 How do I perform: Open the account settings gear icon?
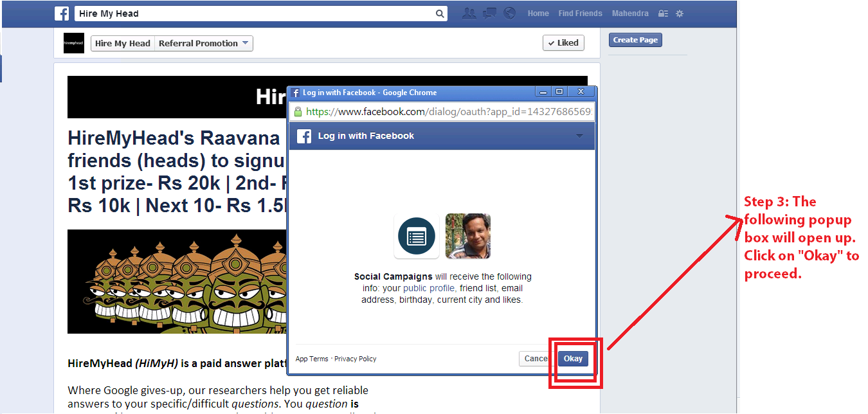click(680, 14)
